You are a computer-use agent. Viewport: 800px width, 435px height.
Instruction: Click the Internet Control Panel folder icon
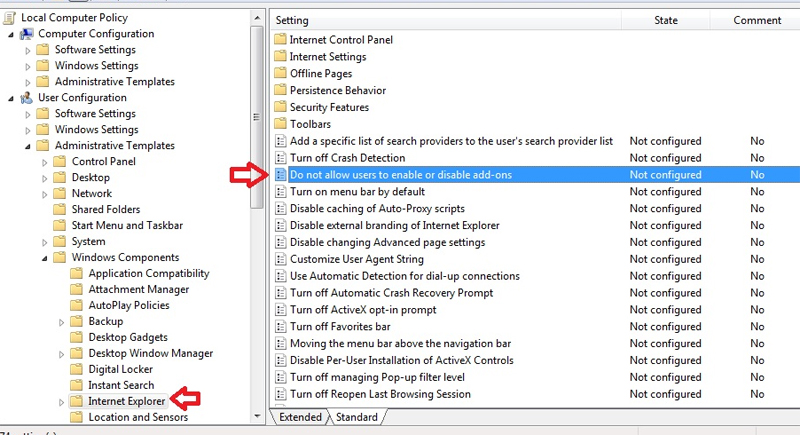coord(280,39)
